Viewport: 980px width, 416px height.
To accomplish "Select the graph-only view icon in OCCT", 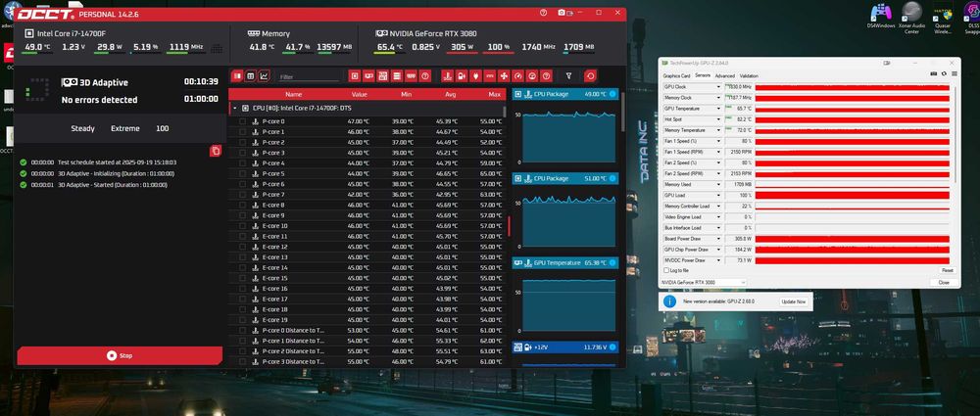I will (x=264, y=76).
